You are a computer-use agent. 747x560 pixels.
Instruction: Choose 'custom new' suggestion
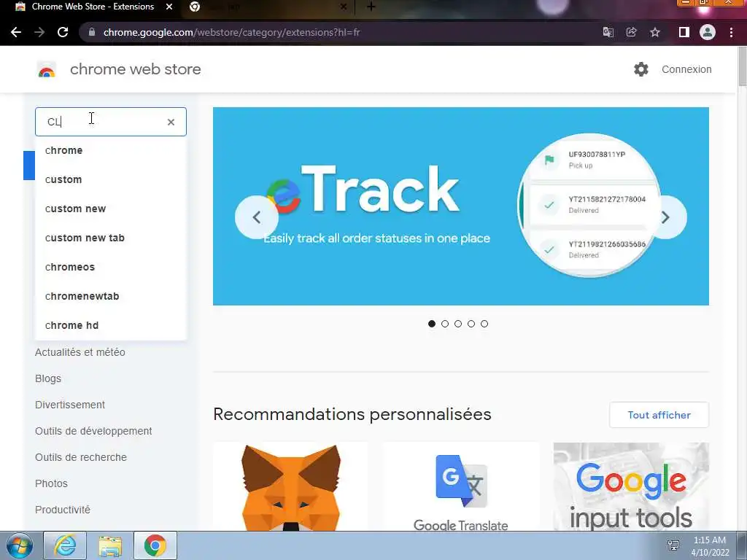click(x=111, y=209)
